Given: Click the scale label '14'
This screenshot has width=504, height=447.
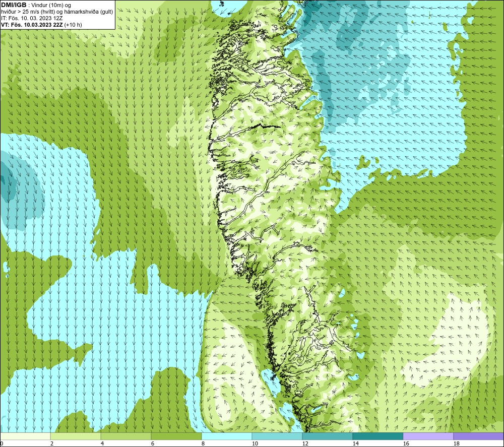Looking at the screenshot, I should [x=355, y=444].
